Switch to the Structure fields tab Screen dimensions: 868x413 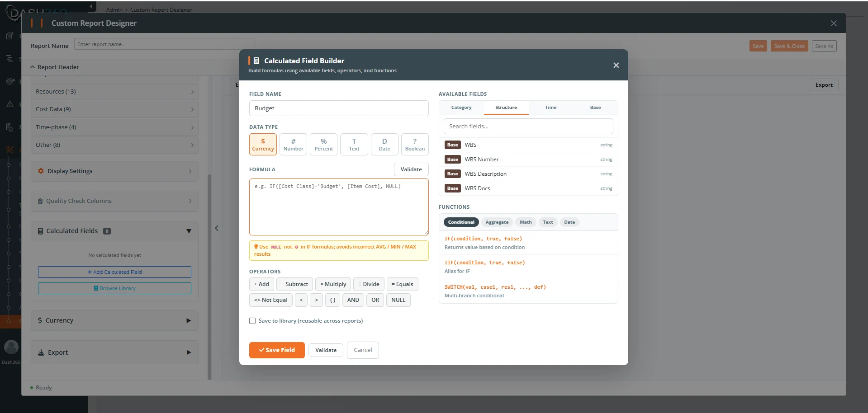tap(506, 108)
